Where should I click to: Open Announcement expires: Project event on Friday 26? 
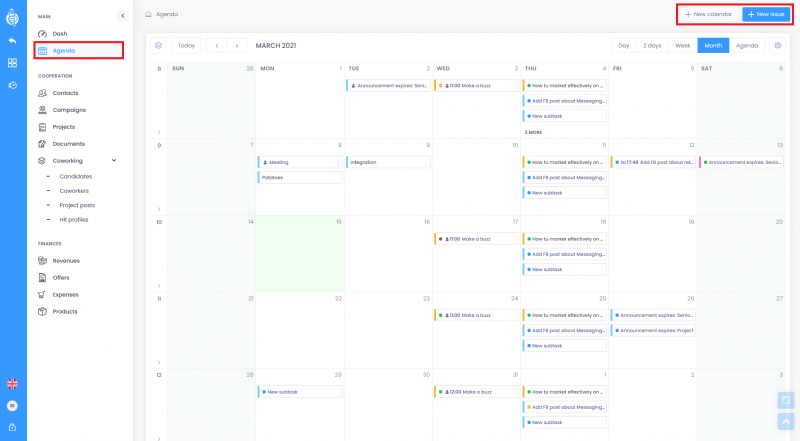click(x=653, y=331)
